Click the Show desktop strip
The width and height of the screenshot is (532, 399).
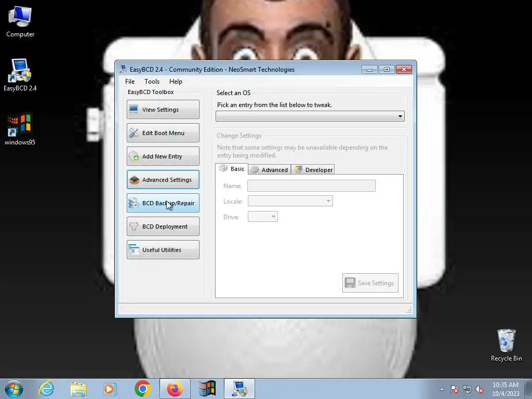coord(528,389)
